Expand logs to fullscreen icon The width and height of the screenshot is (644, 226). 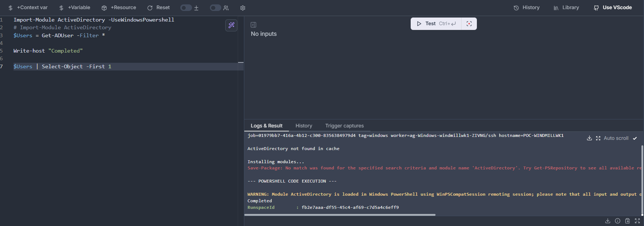(x=598, y=138)
